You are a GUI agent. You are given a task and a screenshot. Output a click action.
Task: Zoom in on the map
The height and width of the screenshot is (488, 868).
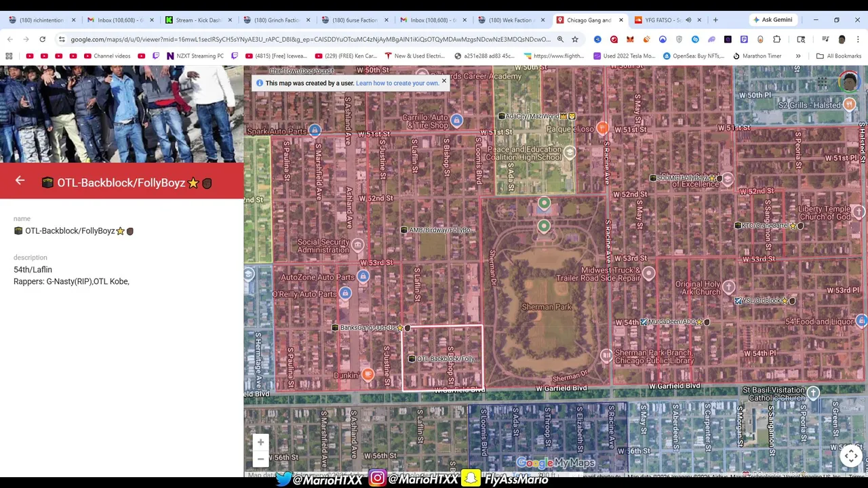pos(260,443)
